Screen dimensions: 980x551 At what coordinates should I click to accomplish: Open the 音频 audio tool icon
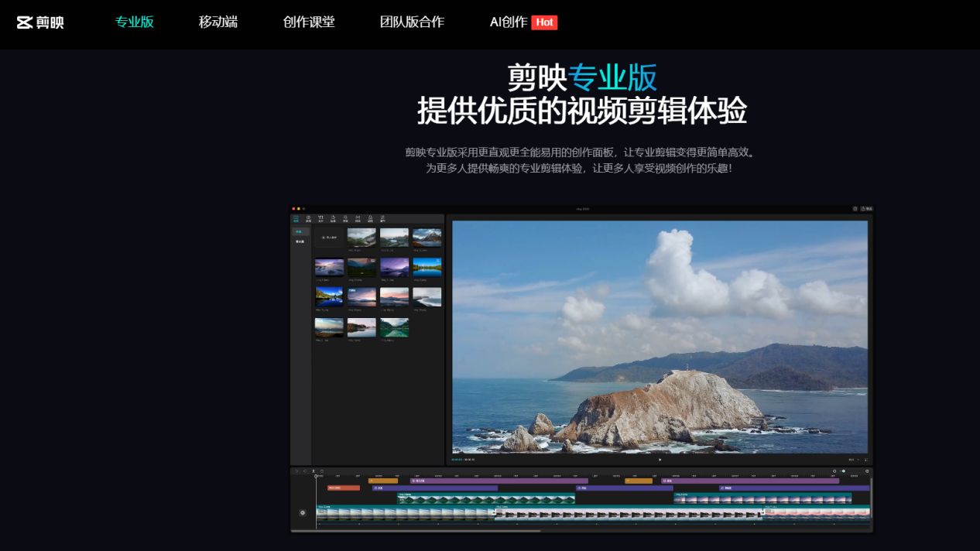click(308, 219)
